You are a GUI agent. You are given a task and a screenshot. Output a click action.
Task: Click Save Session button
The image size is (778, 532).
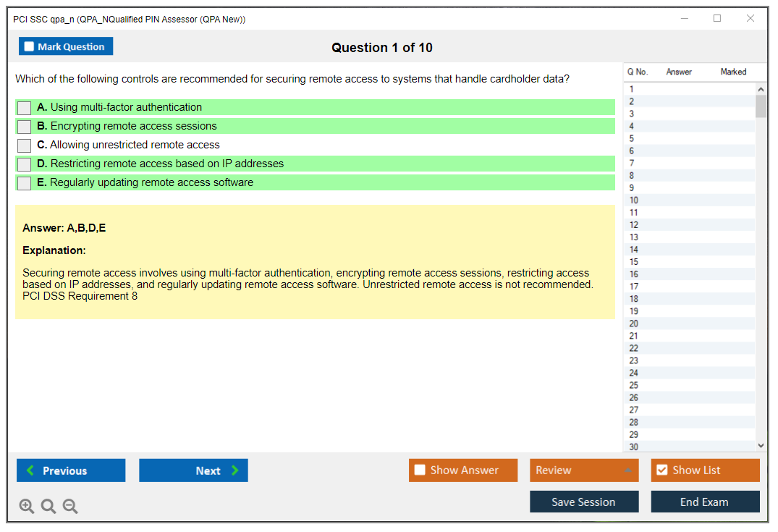[584, 502]
